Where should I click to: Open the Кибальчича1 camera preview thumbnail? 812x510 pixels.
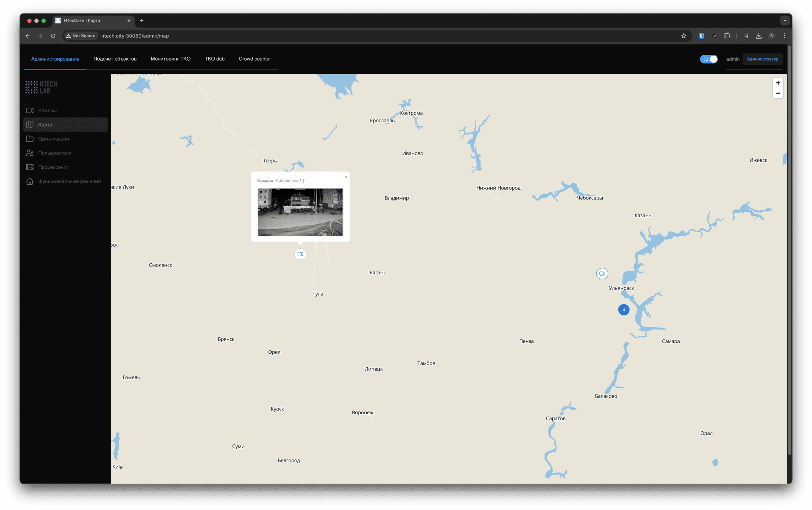click(x=300, y=212)
